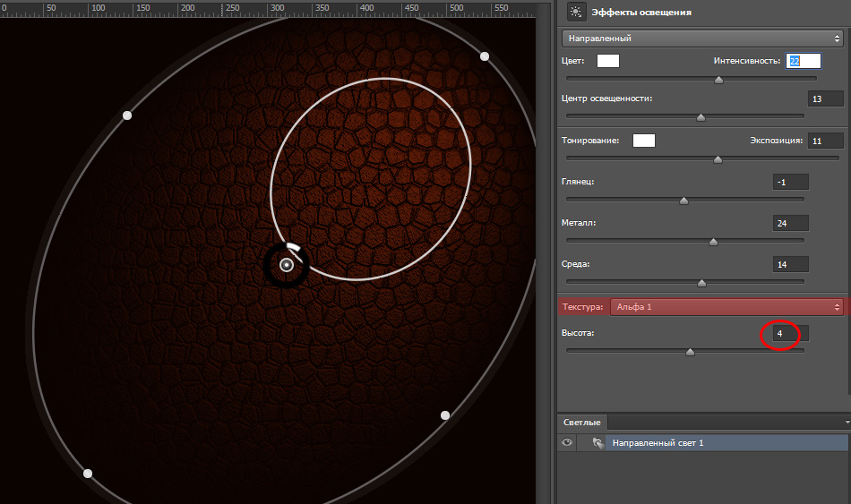Click the top-right ellipse handle on canvas

point(485,56)
